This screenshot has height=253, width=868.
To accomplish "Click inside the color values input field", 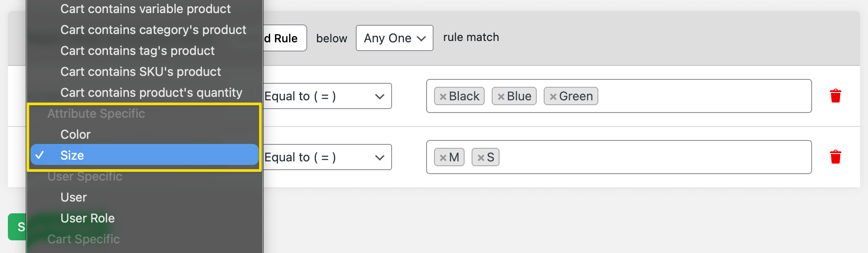I will pyautogui.click(x=699, y=96).
